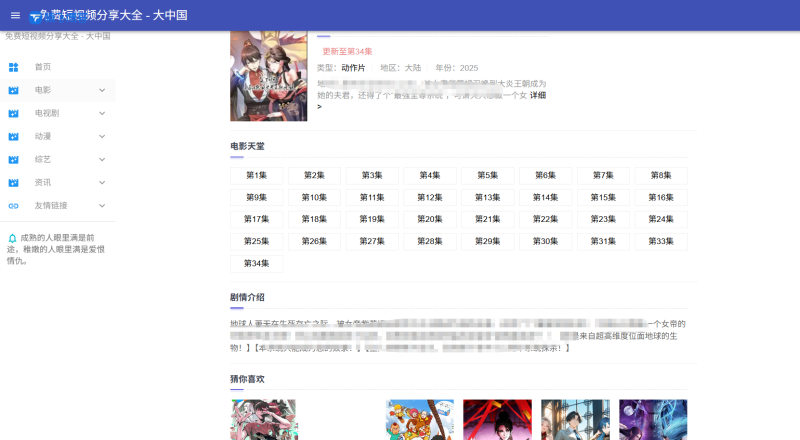
Task: Expand the 动漫 submenu chevron
Action: point(102,136)
